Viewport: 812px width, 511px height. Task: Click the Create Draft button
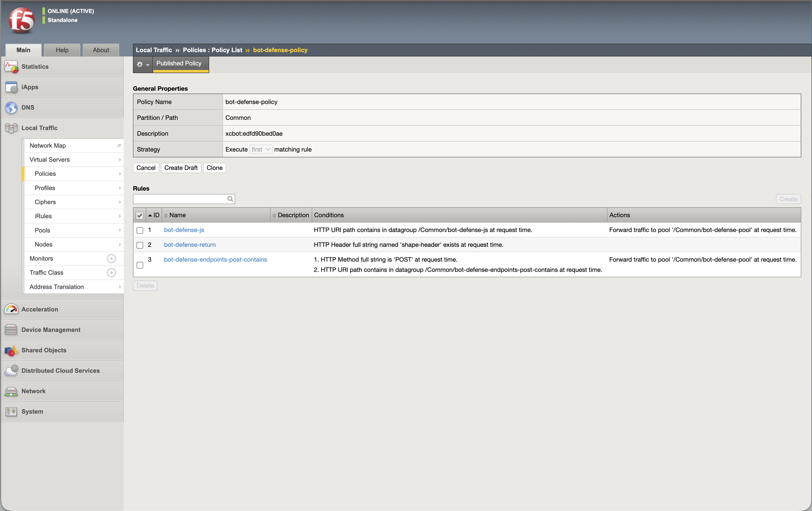coord(181,168)
